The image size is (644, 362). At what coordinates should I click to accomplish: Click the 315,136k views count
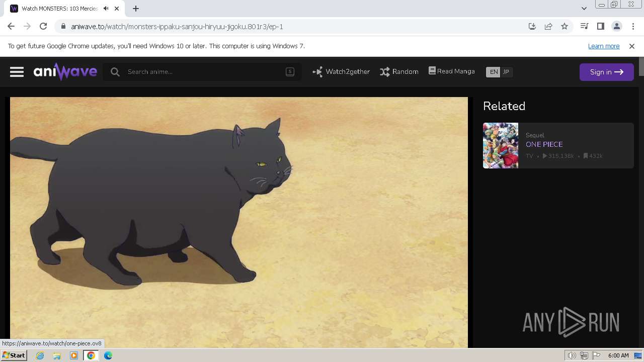pyautogui.click(x=558, y=156)
